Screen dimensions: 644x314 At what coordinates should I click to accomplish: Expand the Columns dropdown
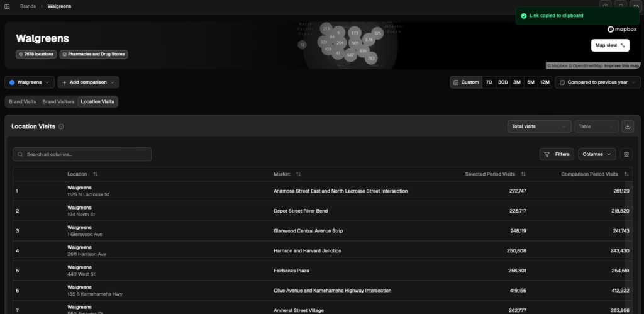[597, 154]
